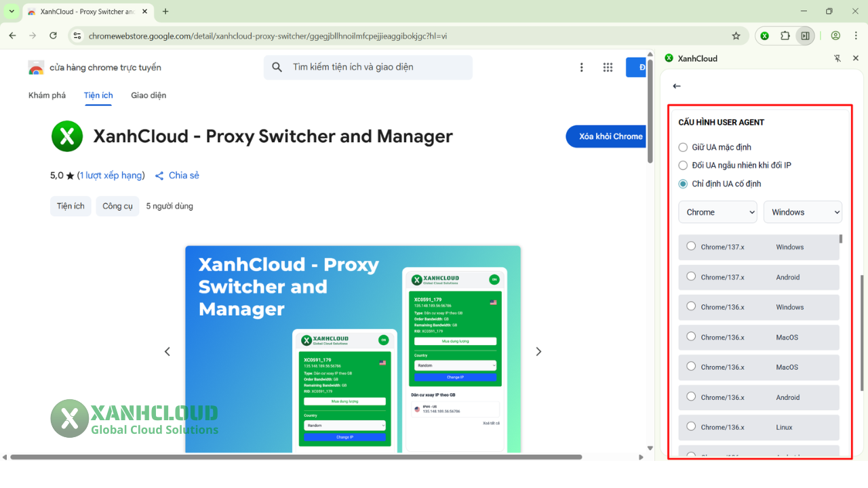Screen dimensions: 868x488
Task: Click the share icon next to Chia sẻ
Action: [x=159, y=176]
